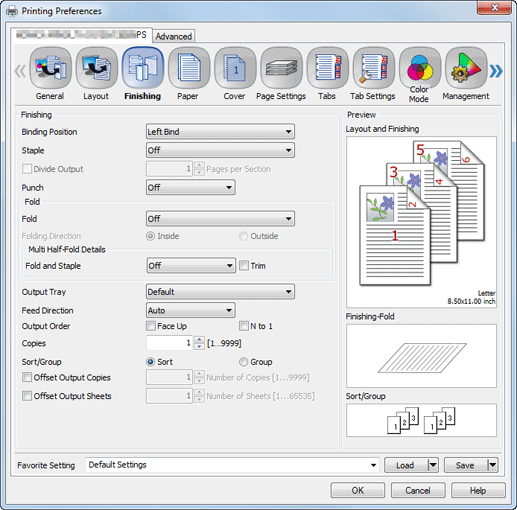This screenshot has height=510, width=517.
Task: Open the Layout settings icon
Action: pyautogui.click(x=97, y=68)
